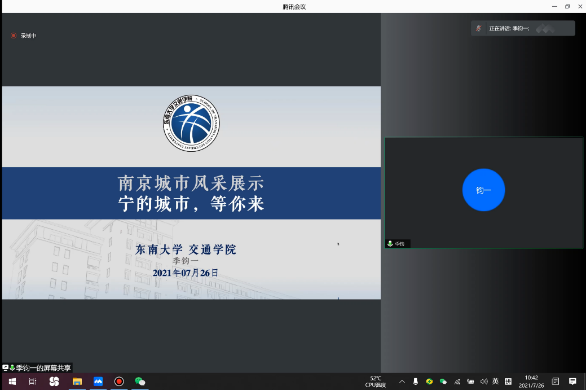Click the red recording indicator icon

coord(13,35)
